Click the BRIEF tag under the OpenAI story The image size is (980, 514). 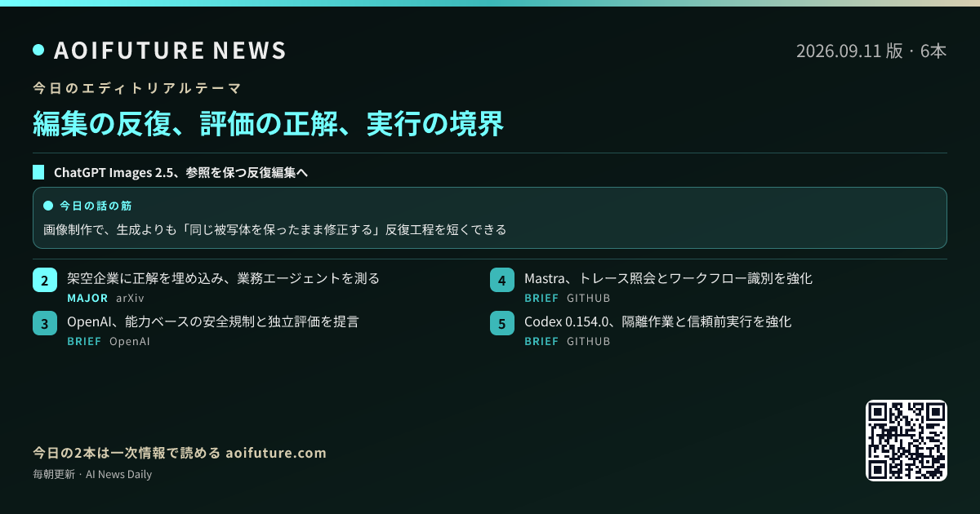(x=84, y=342)
